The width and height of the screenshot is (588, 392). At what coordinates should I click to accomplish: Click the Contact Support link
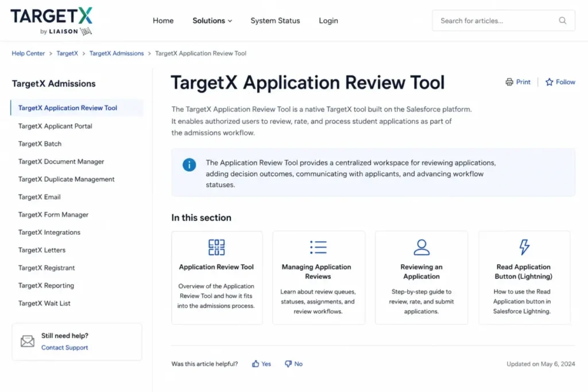click(x=64, y=347)
